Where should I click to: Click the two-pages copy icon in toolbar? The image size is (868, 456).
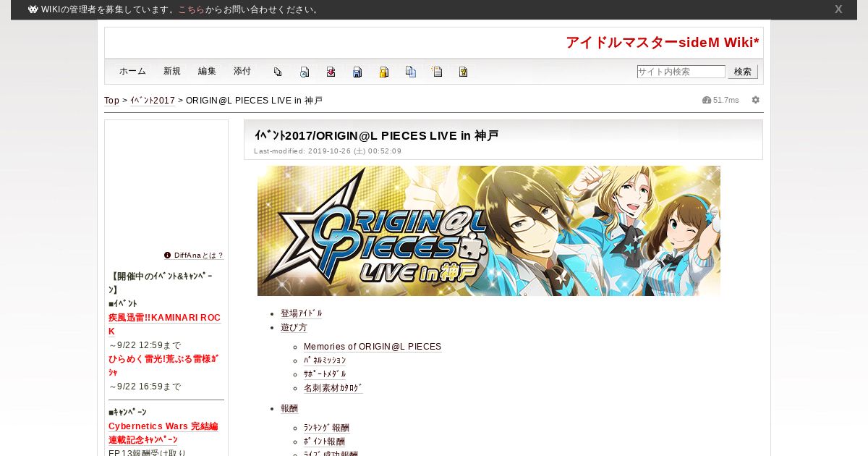278,72
